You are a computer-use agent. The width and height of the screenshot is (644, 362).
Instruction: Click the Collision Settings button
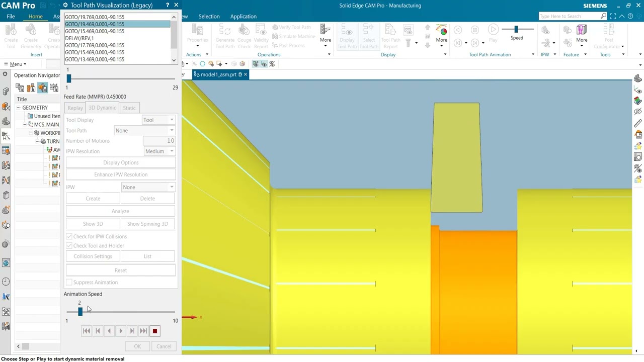tap(93, 256)
